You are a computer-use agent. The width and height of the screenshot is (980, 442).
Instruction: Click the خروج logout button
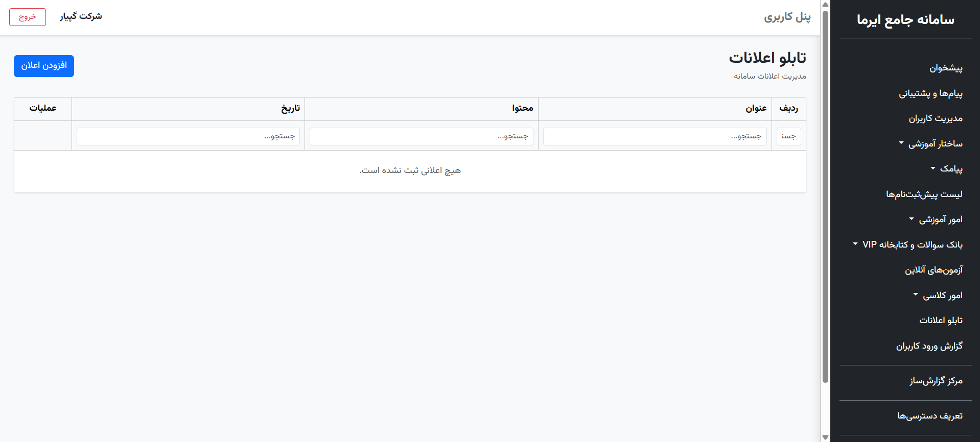(28, 17)
